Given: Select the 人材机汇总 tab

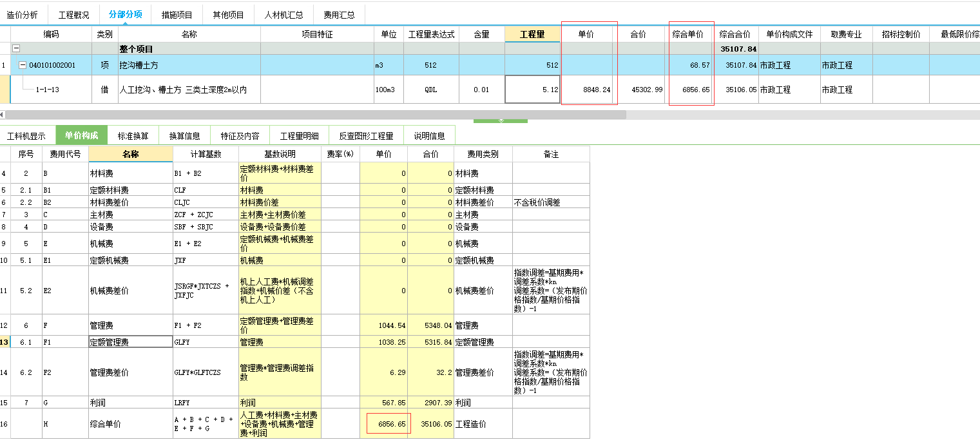Looking at the screenshot, I should (x=283, y=14).
